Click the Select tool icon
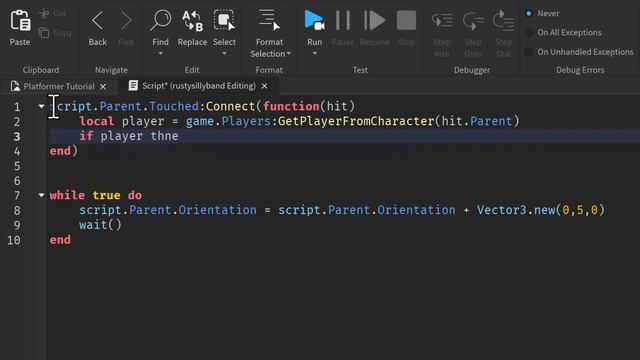 (x=224, y=20)
